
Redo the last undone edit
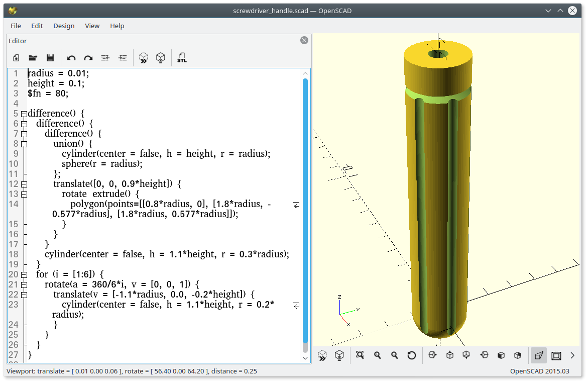click(88, 58)
